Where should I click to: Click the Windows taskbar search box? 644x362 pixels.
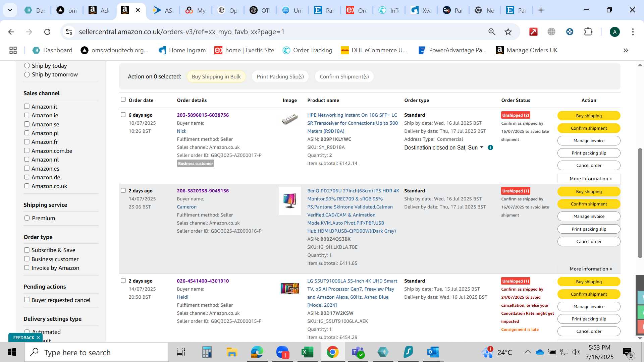pos(97,352)
